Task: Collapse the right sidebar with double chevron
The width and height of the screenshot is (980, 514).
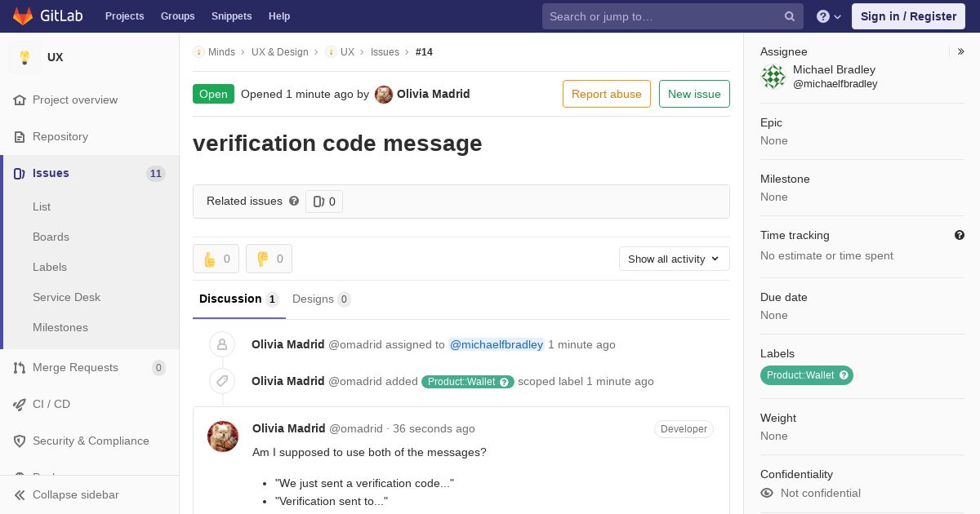Action: pos(961,51)
